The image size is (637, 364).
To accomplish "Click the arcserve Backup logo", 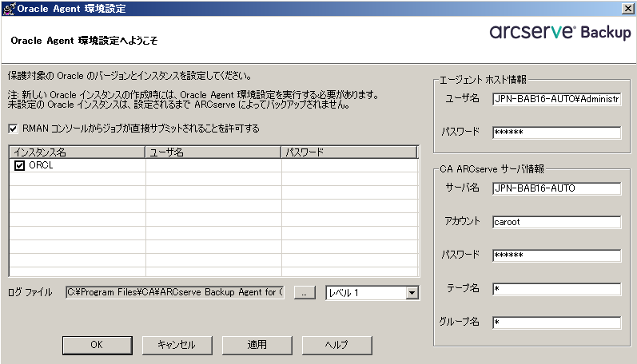I will [560, 32].
